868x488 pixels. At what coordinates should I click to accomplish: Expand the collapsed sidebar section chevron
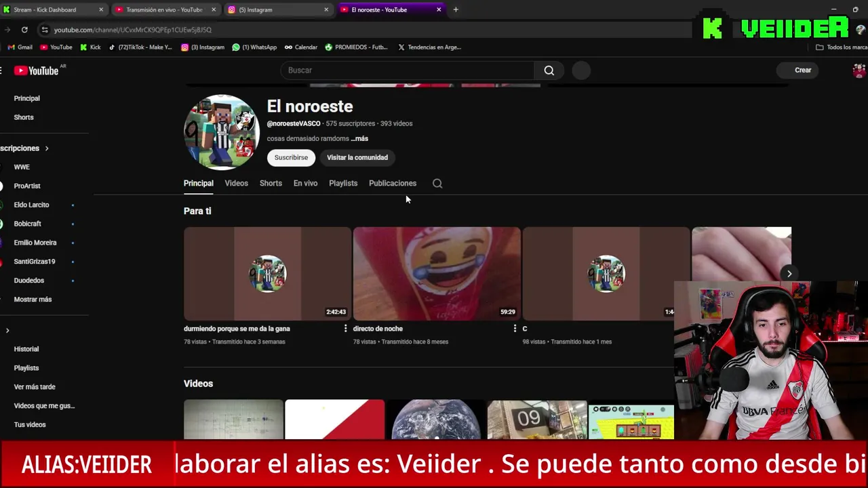(x=7, y=331)
